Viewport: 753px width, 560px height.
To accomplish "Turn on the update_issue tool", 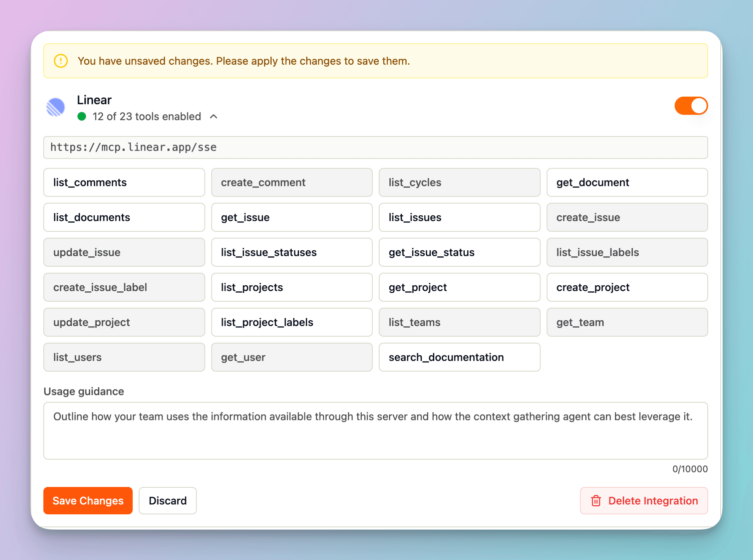I will click(124, 253).
